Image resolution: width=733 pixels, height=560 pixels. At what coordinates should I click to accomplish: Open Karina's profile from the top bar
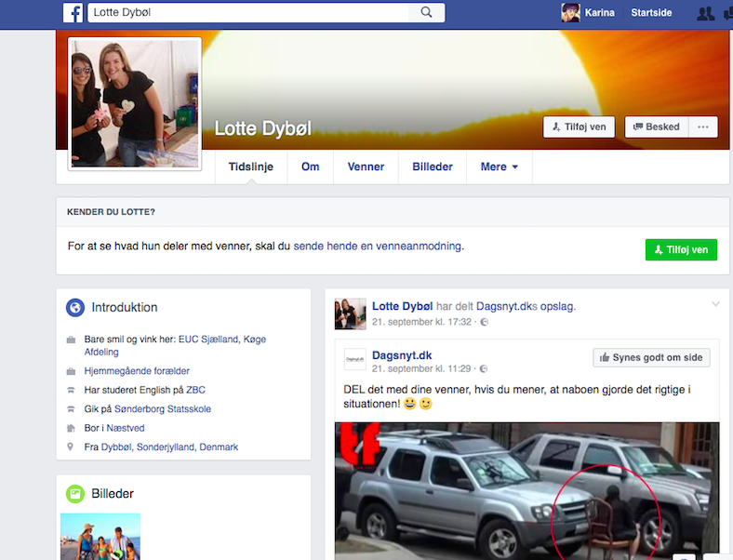point(599,13)
